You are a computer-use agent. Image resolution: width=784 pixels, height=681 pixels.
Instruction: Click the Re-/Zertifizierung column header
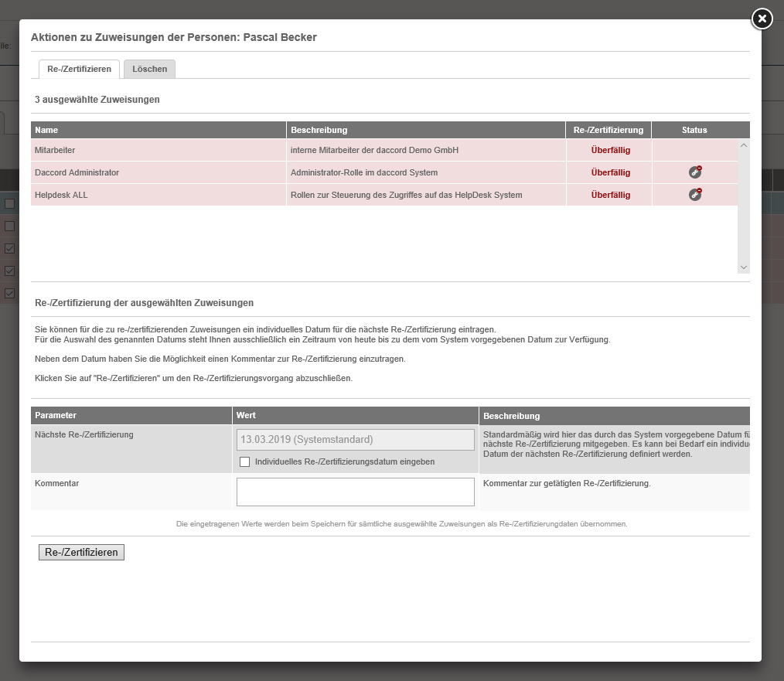click(608, 130)
